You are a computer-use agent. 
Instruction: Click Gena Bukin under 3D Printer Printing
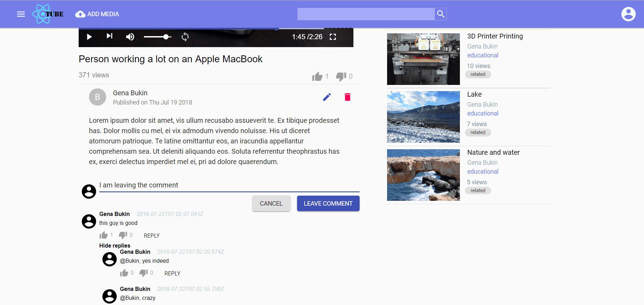pos(482,46)
